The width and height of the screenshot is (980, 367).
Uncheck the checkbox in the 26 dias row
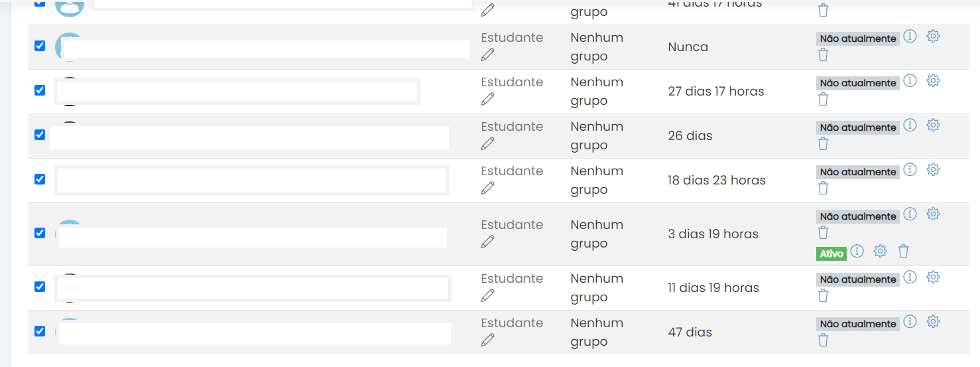tap(40, 135)
